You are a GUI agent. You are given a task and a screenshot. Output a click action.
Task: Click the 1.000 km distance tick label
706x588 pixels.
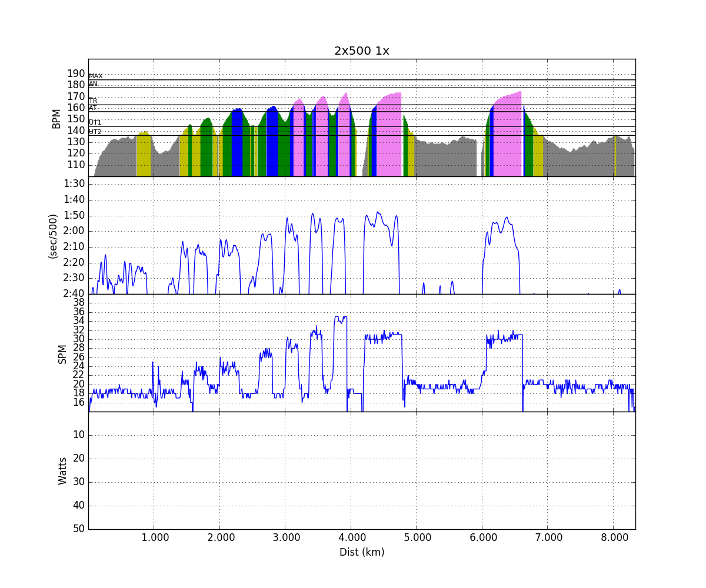pyautogui.click(x=154, y=537)
